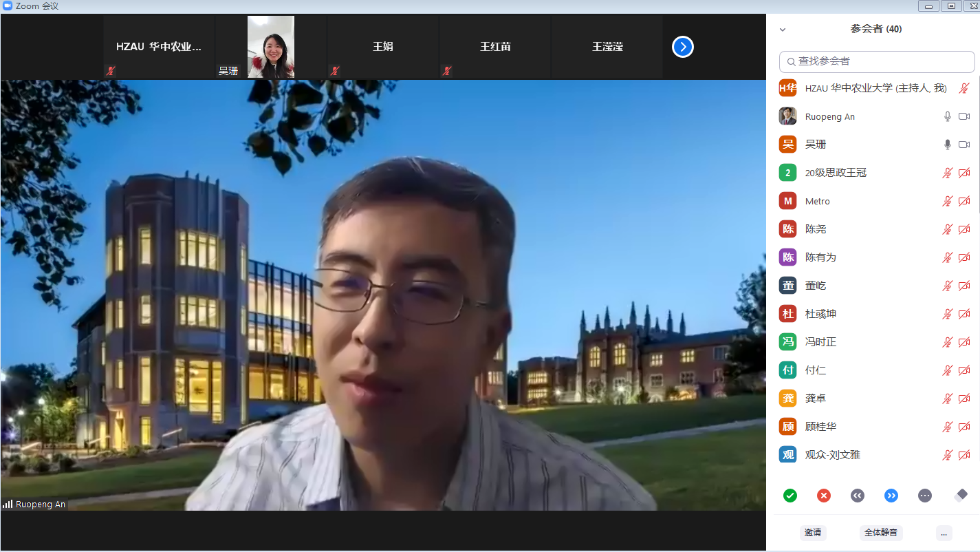Click the 全体静音 mute all button
Screen dimensions: 980x552
point(881,532)
